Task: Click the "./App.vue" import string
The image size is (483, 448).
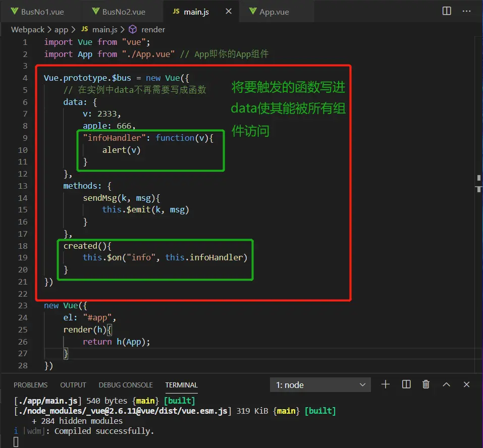Action: tap(148, 54)
